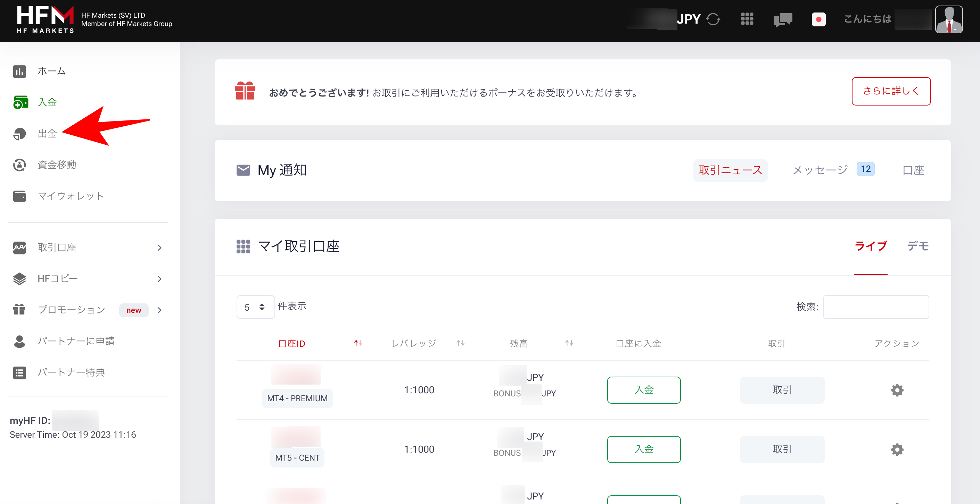980x504 pixels.
Task: Click the さらに詳しく bonus details button
Action: click(x=891, y=91)
